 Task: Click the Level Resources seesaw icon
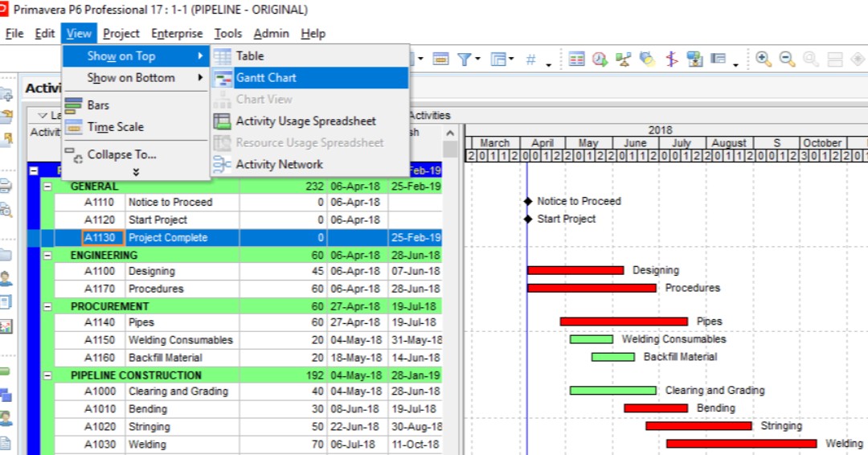coord(624,59)
